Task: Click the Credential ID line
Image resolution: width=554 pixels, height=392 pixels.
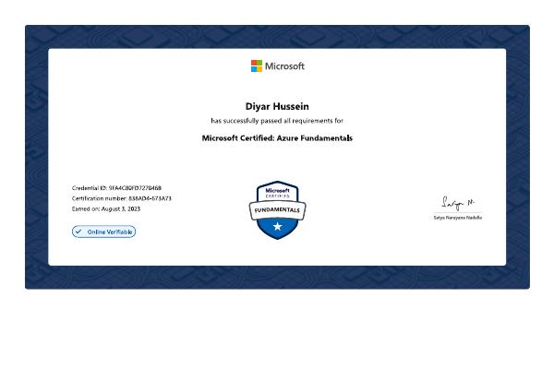Action: click(x=116, y=188)
